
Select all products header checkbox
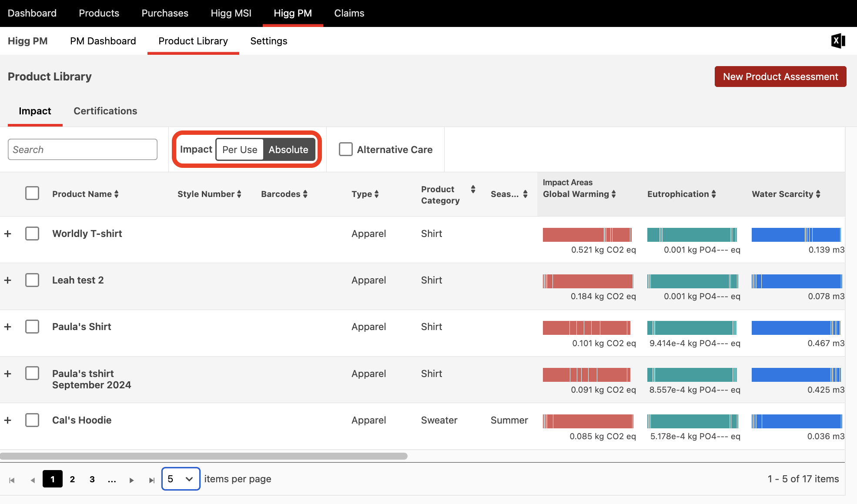coord(32,193)
